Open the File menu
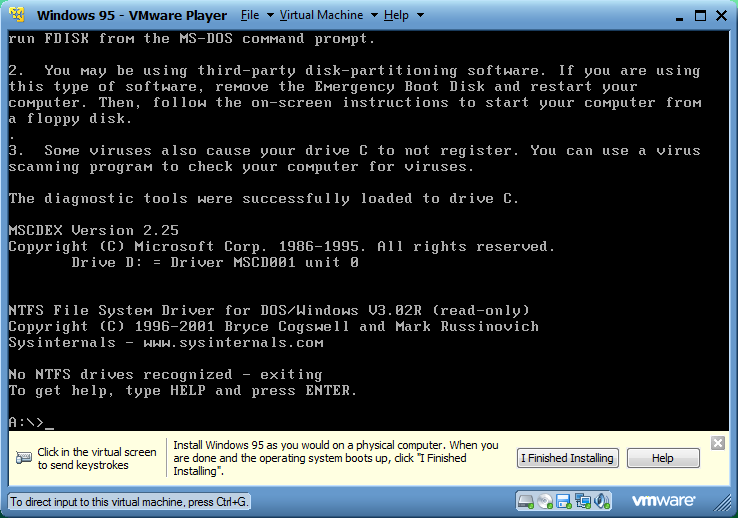This screenshot has width=738, height=518. click(x=250, y=15)
